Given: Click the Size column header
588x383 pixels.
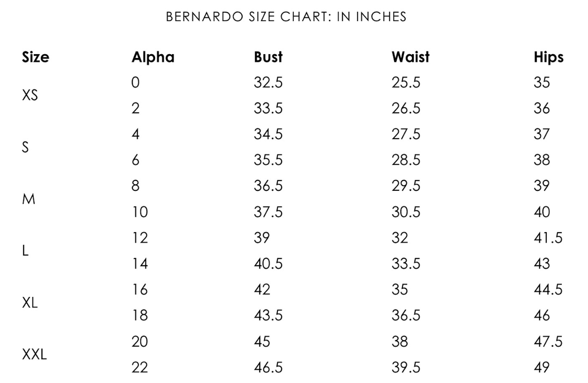Looking at the screenshot, I should (35, 57).
